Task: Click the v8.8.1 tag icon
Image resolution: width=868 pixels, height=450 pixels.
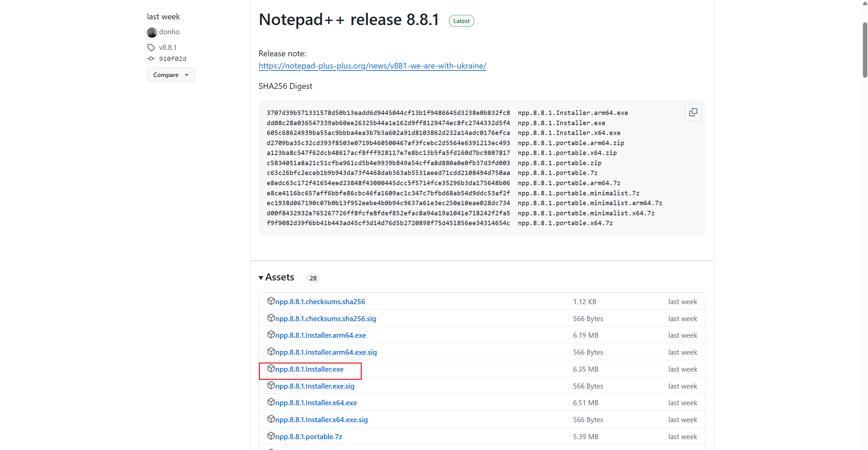Action: pyautogui.click(x=151, y=47)
